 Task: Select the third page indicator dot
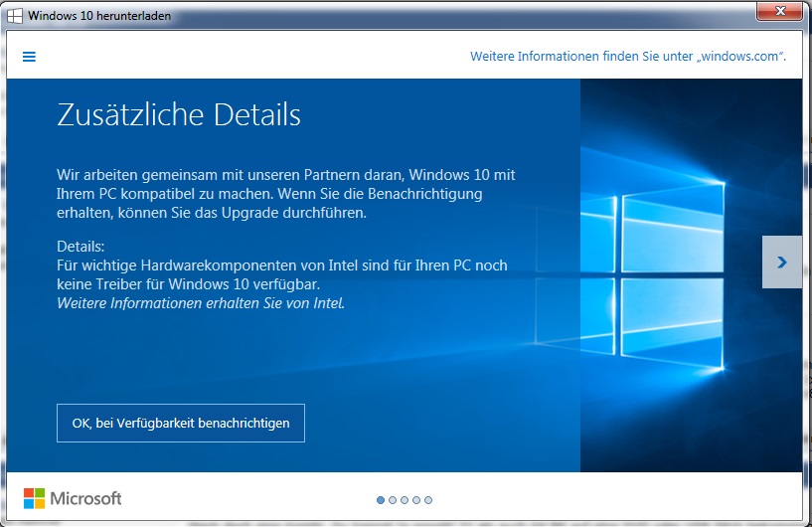405,500
